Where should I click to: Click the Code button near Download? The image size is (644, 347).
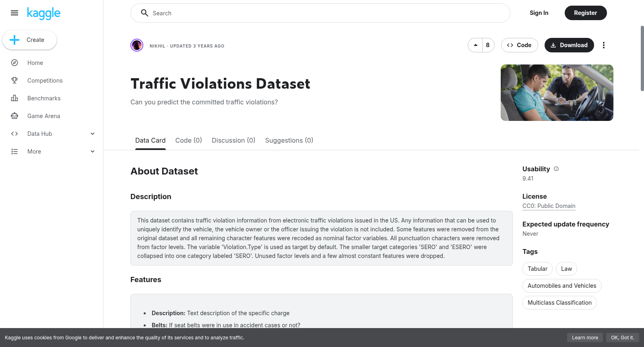(519, 45)
